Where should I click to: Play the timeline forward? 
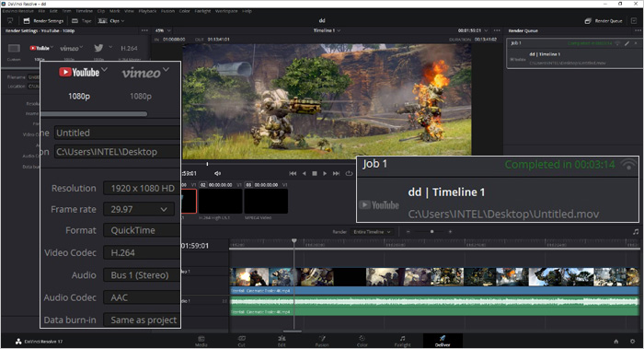325,173
